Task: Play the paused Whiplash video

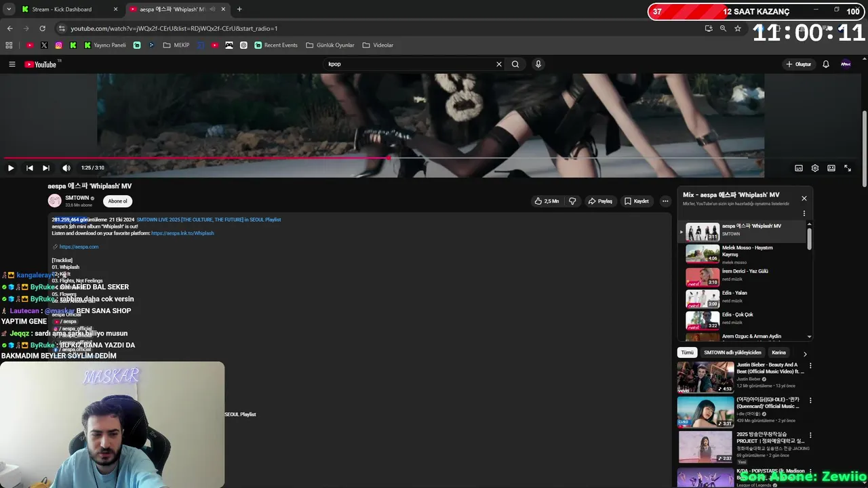Action: click(11, 168)
